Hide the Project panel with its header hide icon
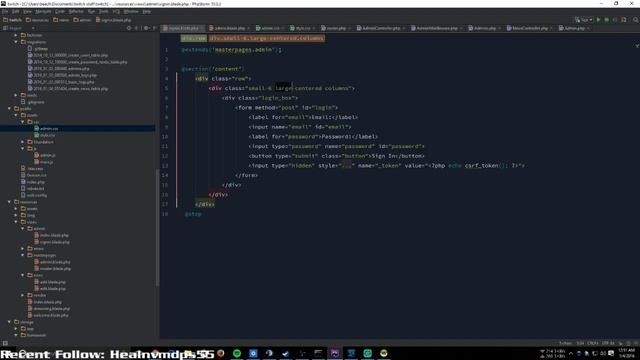This screenshot has height=360, width=640. (154, 28)
